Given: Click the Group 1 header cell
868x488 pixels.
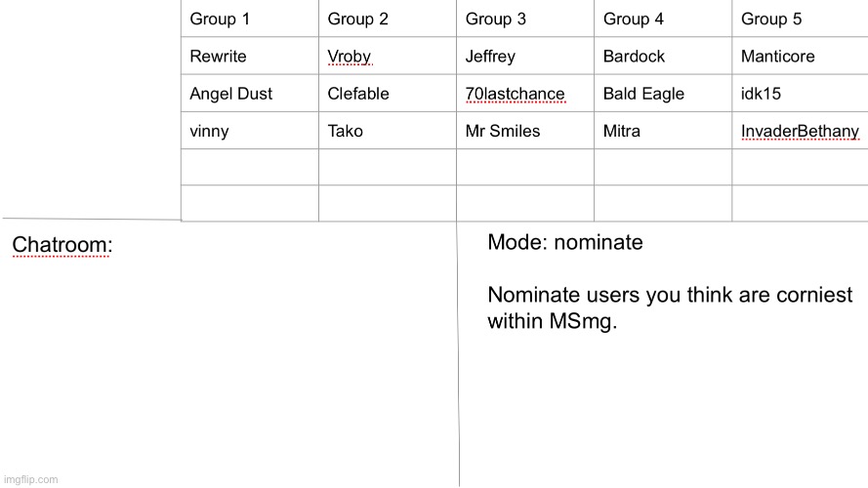Looking at the screenshot, I should tap(250, 19).
